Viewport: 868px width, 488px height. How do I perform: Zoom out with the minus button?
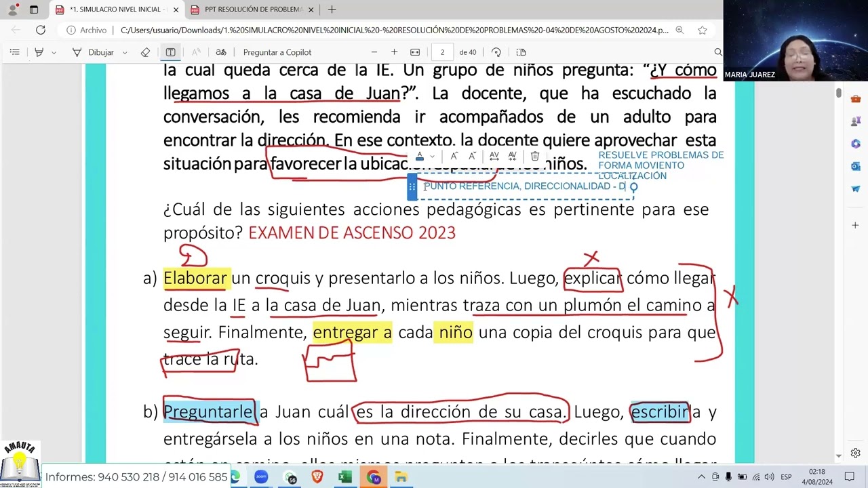point(374,52)
